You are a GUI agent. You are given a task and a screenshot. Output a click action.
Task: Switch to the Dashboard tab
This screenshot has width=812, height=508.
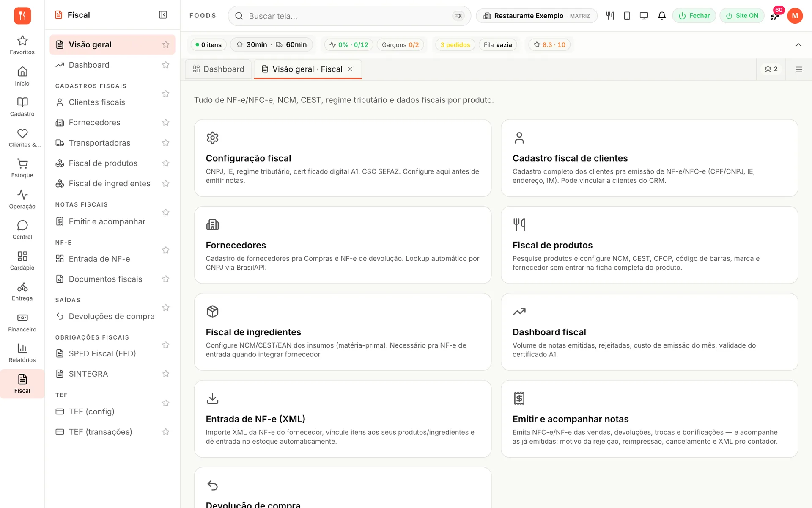(x=218, y=69)
